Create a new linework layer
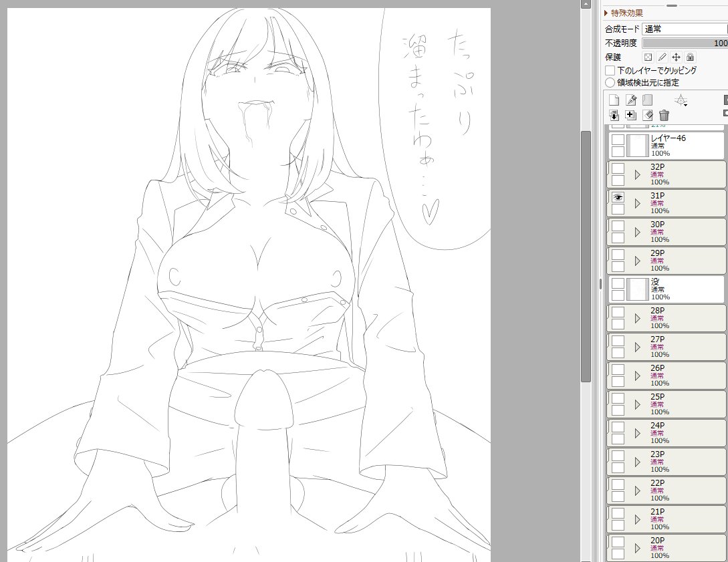Viewport: 728px width, 562px height. tap(631, 100)
